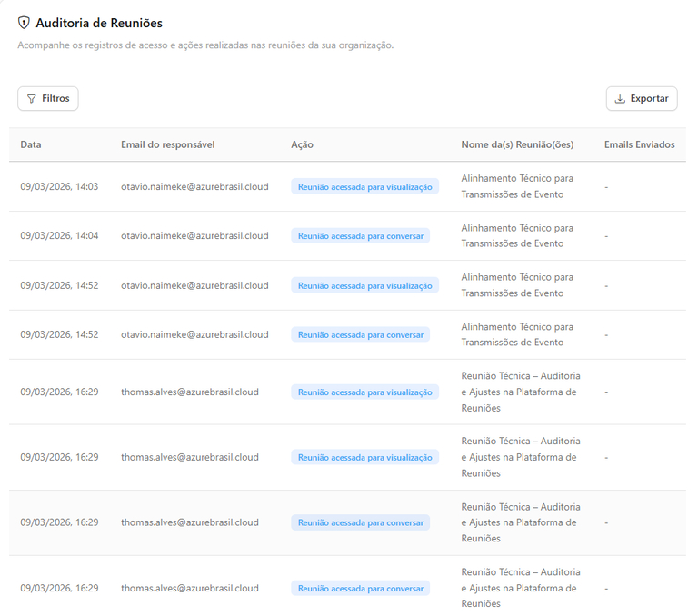Click the Data column header

(x=31, y=144)
